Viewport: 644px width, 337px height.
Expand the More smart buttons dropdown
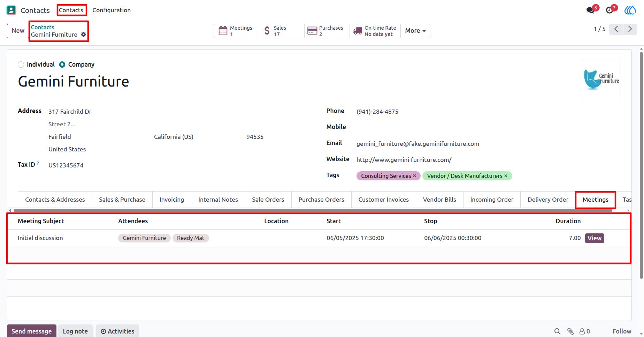click(415, 31)
